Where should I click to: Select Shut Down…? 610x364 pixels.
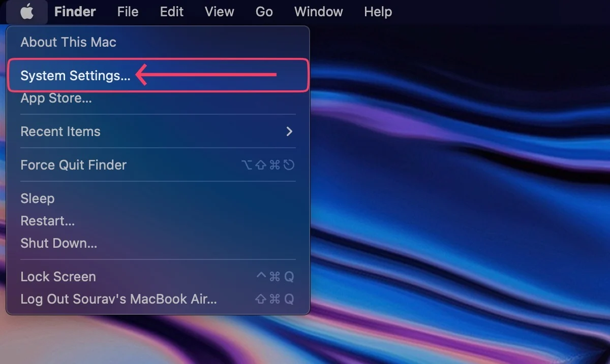pos(158,243)
